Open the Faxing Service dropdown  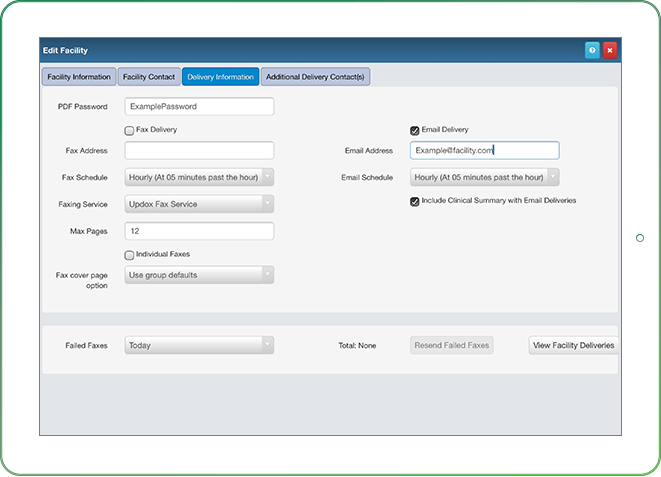tap(199, 204)
